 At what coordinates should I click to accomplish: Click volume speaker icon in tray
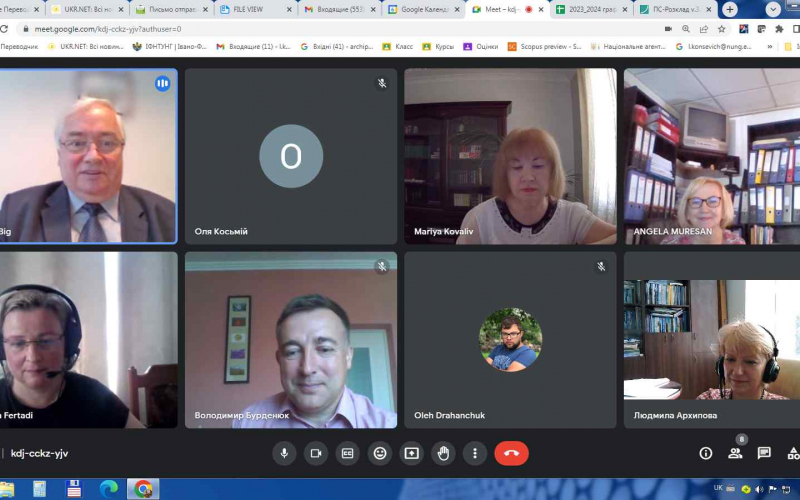click(x=759, y=489)
